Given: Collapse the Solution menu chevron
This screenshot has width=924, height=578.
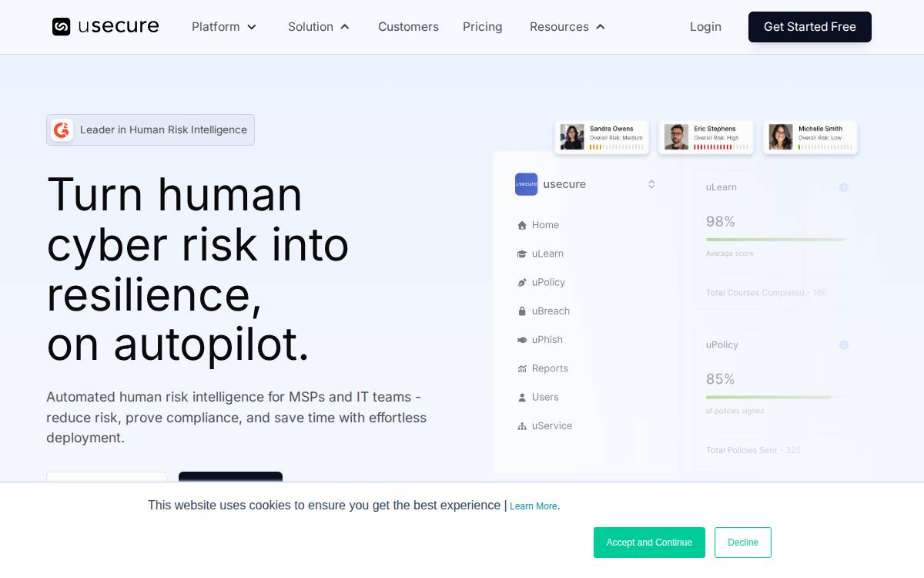Looking at the screenshot, I should pos(345,27).
